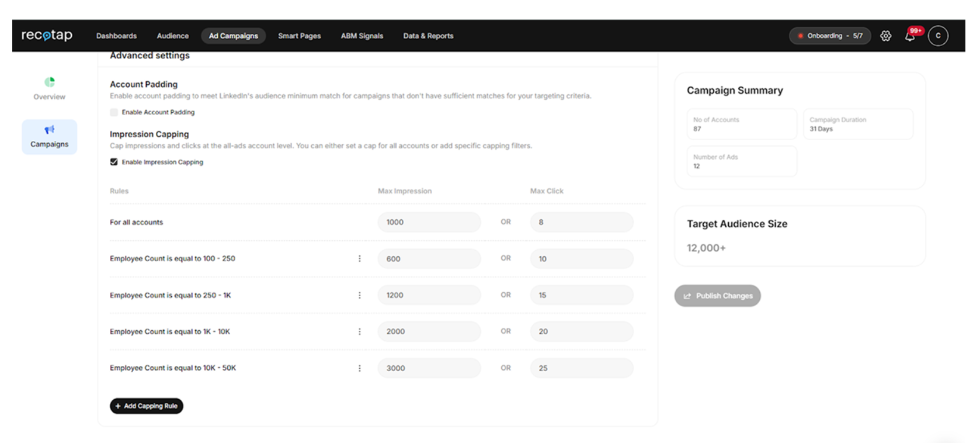Viewport: 980px width, 443px height.
Task: Click the Max Click column header
Action: (x=547, y=191)
